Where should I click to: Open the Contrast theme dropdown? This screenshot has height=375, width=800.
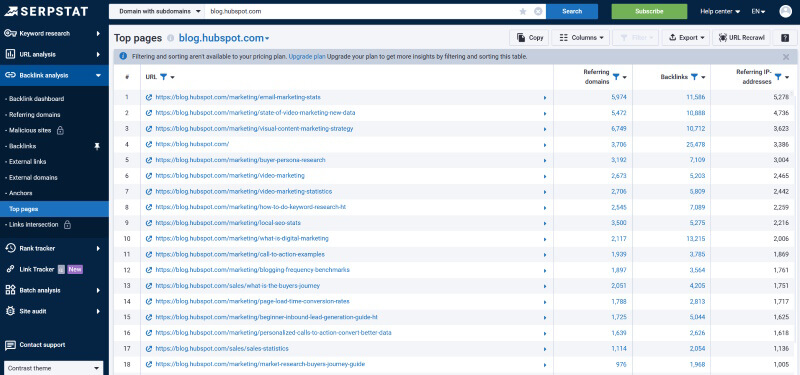coord(54,368)
